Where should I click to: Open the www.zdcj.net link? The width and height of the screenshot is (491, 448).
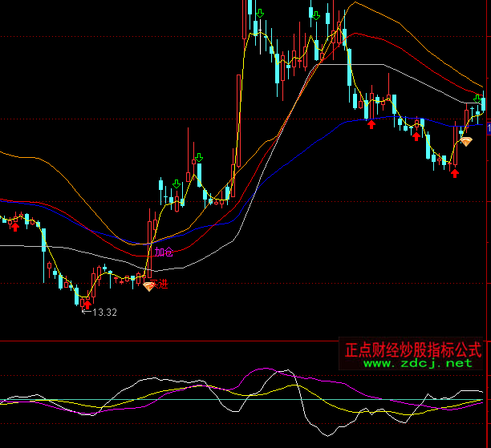pos(417,363)
